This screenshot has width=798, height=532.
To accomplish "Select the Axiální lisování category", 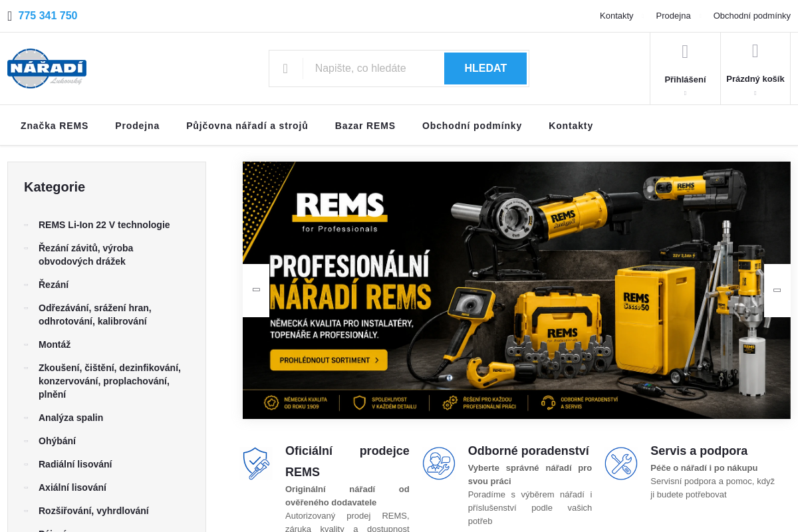I will click(x=72, y=487).
